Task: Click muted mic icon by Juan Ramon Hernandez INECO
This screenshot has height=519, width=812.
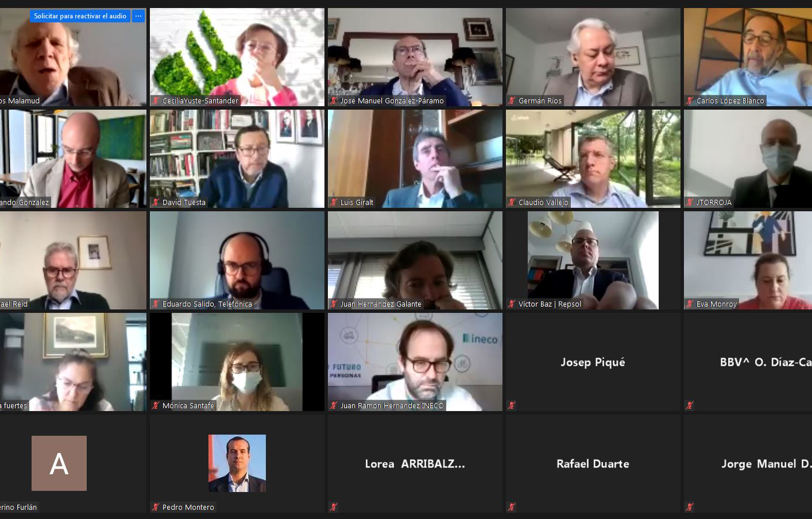Action: tap(334, 405)
